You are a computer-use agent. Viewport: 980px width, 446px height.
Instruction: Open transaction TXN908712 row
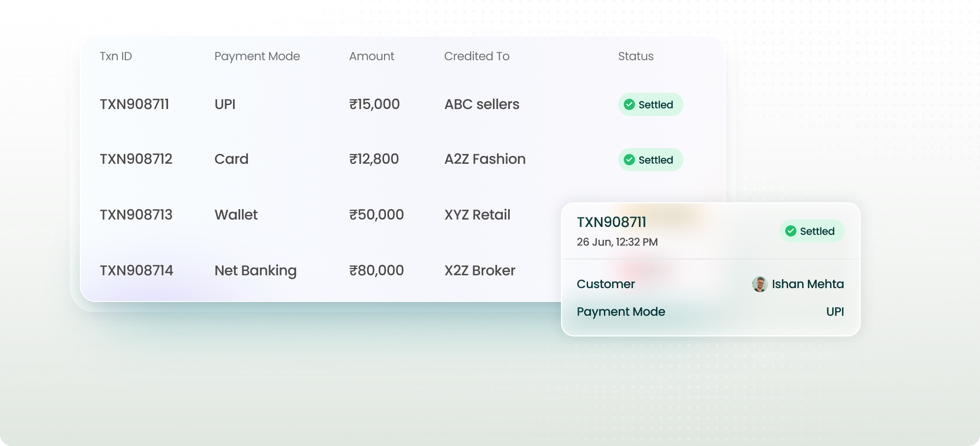point(136,159)
